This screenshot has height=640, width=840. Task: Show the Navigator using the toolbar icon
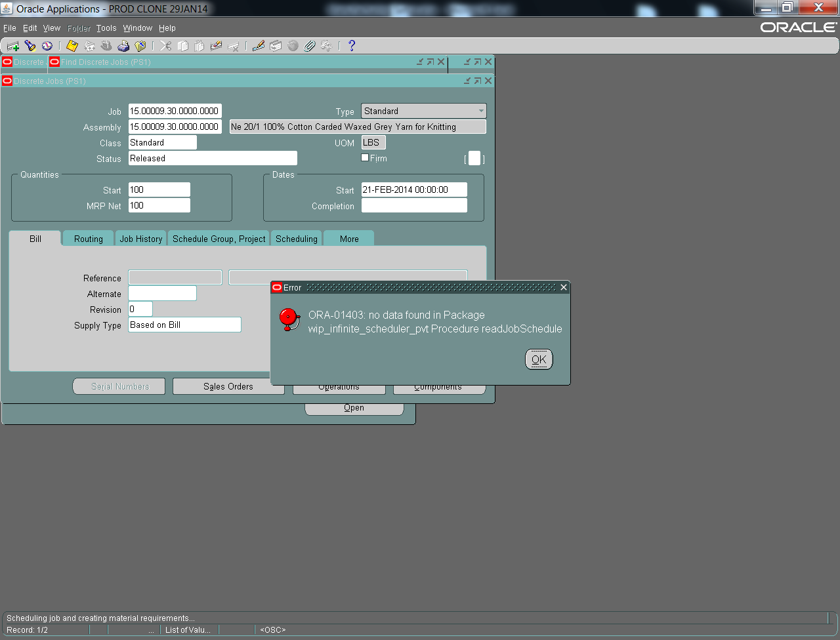click(47, 46)
